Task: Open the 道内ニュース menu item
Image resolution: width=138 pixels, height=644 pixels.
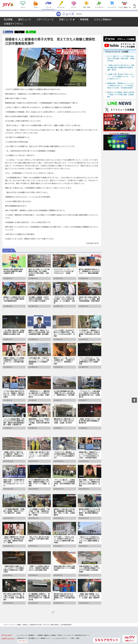Action: (x=25, y=20)
